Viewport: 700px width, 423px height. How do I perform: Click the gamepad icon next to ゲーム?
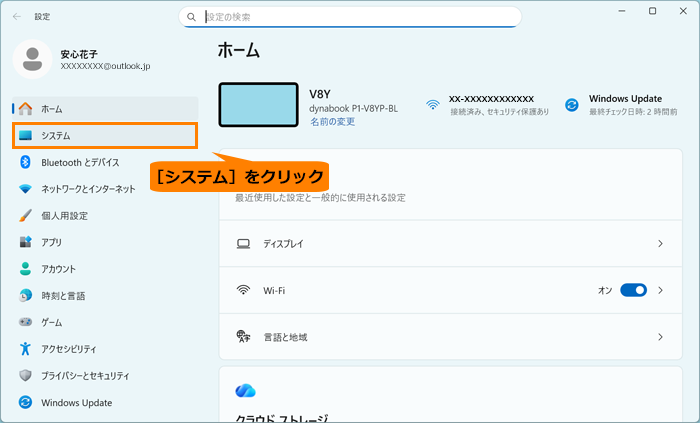[x=25, y=322]
